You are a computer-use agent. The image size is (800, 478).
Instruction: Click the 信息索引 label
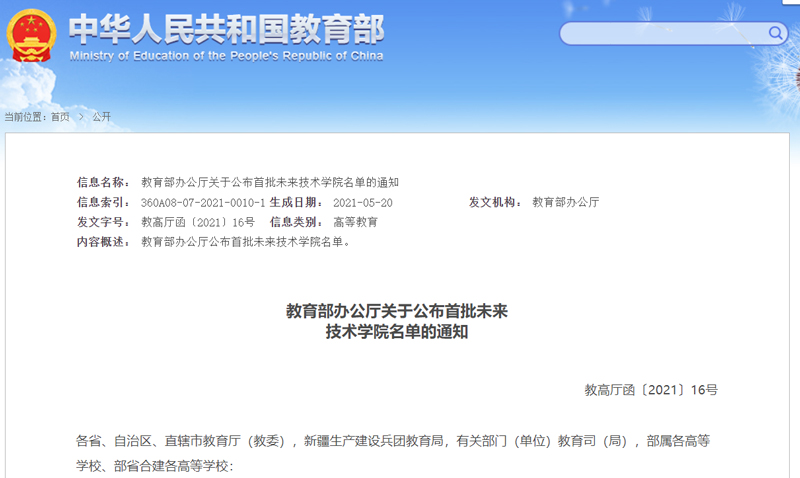pos(103,202)
